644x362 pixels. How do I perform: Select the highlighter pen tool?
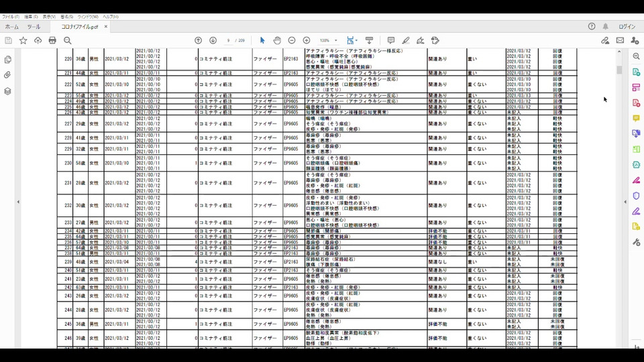click(x=406, y=40)
